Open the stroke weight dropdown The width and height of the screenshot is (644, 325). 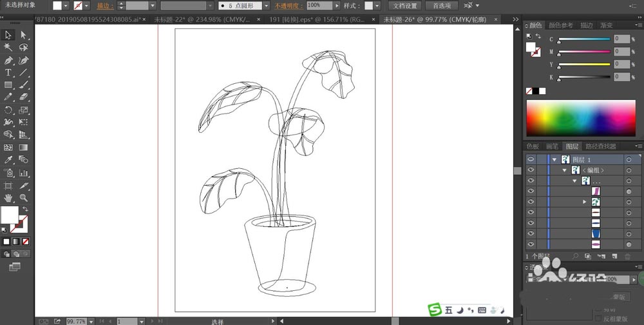pyautogui.click(x=153, y=6)
